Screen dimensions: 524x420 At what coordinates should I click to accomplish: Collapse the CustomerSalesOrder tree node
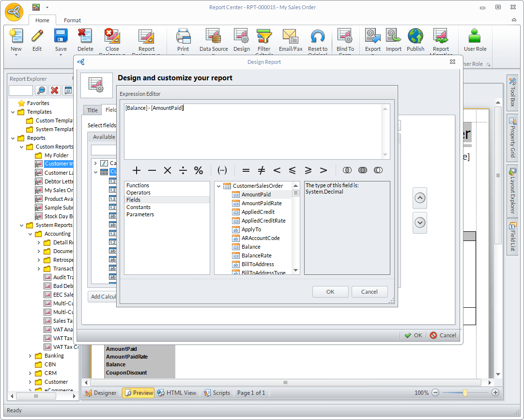tap(219, 186)
